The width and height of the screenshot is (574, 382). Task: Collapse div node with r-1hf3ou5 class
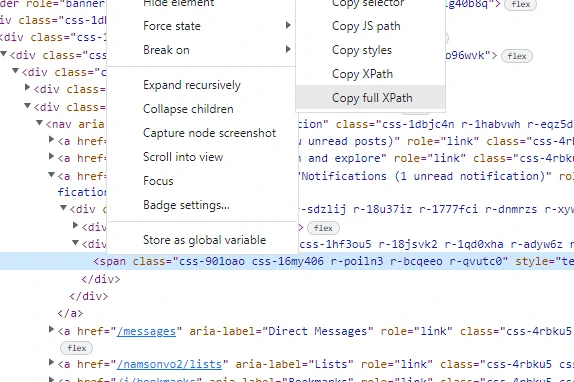coord(76,243)
